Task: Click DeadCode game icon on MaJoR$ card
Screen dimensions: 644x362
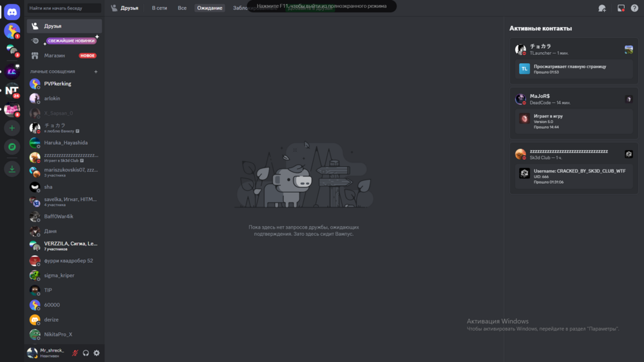Action: coord(629,99)
